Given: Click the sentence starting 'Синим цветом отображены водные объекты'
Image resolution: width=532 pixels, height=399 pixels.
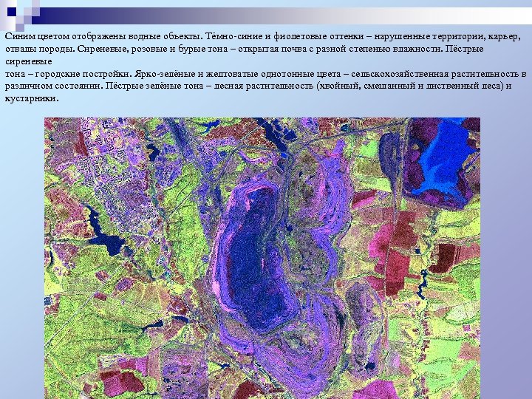Looking at the screenshot, I should pos(106,36).
